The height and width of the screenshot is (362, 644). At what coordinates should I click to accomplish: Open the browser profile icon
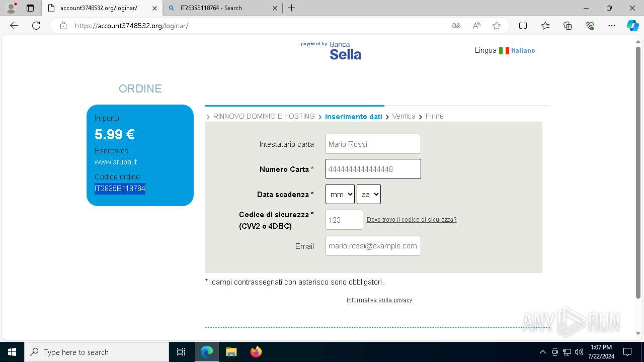(11, 8)
